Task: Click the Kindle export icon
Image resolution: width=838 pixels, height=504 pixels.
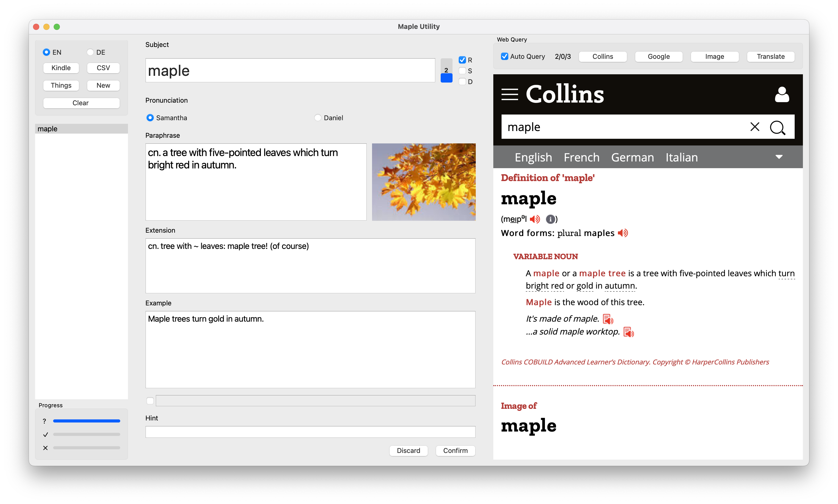Action: 60,67
